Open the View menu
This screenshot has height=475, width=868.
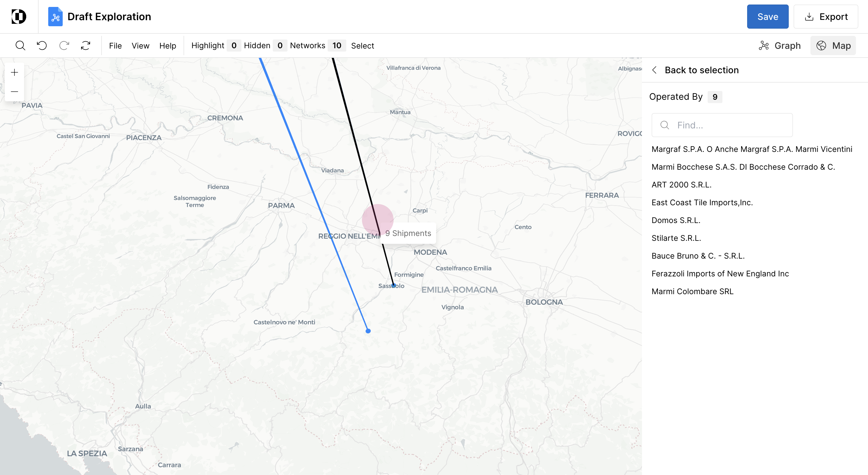tap(140, 46)
